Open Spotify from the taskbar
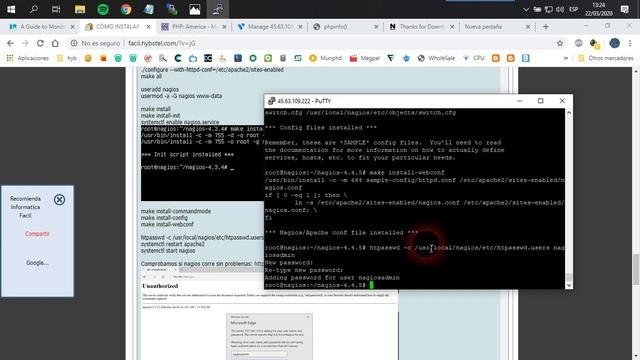 coord(103,9)
